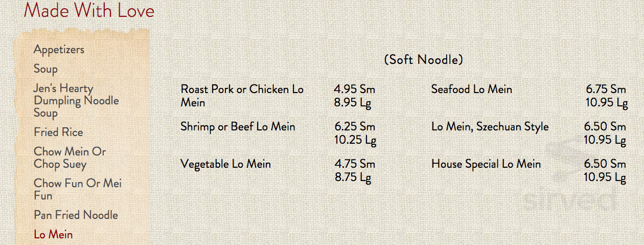Open Chow Mein Or Chop Suey category

70,158
